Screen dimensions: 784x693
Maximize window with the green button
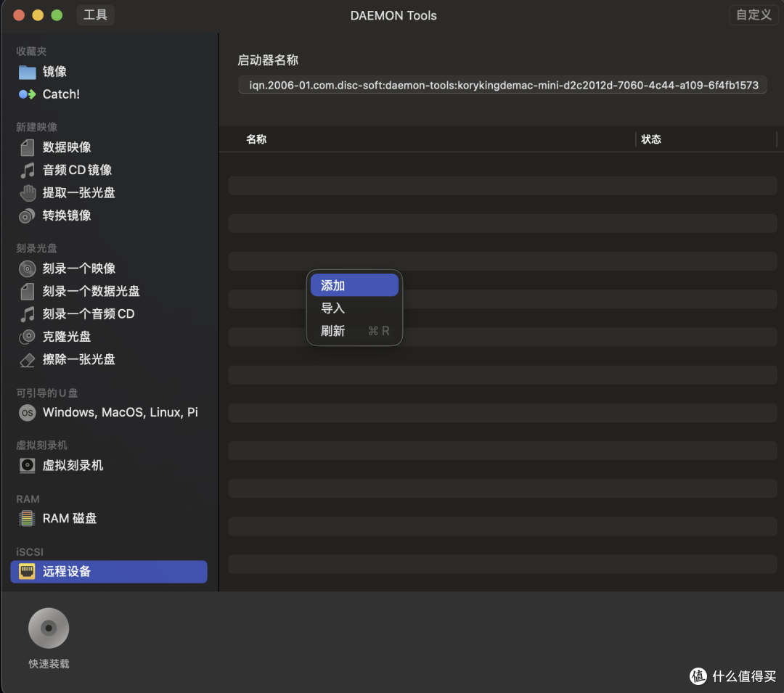57,15
